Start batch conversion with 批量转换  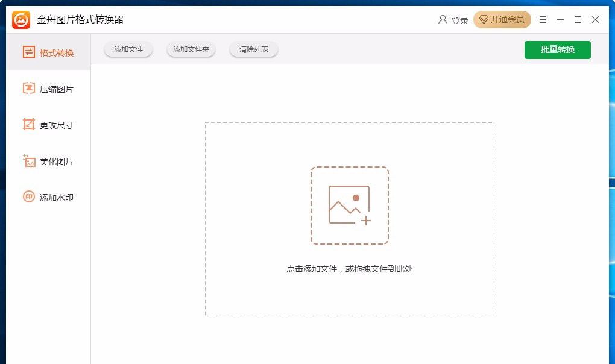(557, 50)
